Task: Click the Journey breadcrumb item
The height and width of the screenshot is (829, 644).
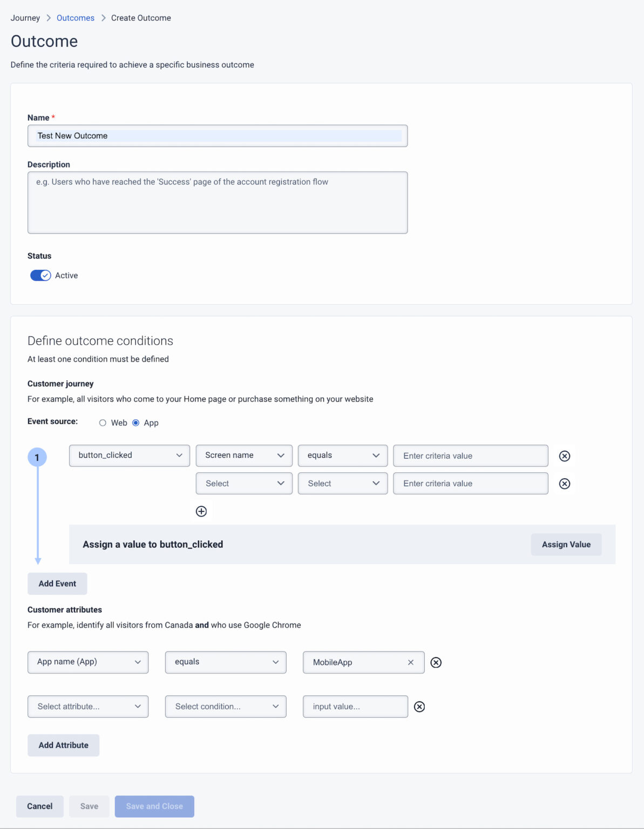Action: (x=25, y=17)
